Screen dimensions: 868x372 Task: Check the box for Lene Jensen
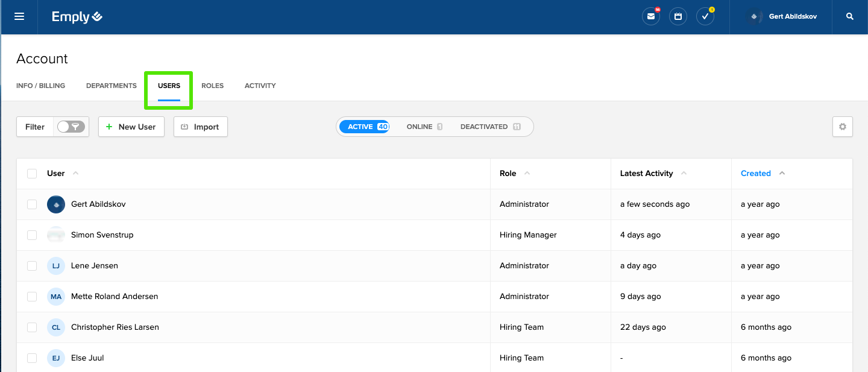coord(32,266)
